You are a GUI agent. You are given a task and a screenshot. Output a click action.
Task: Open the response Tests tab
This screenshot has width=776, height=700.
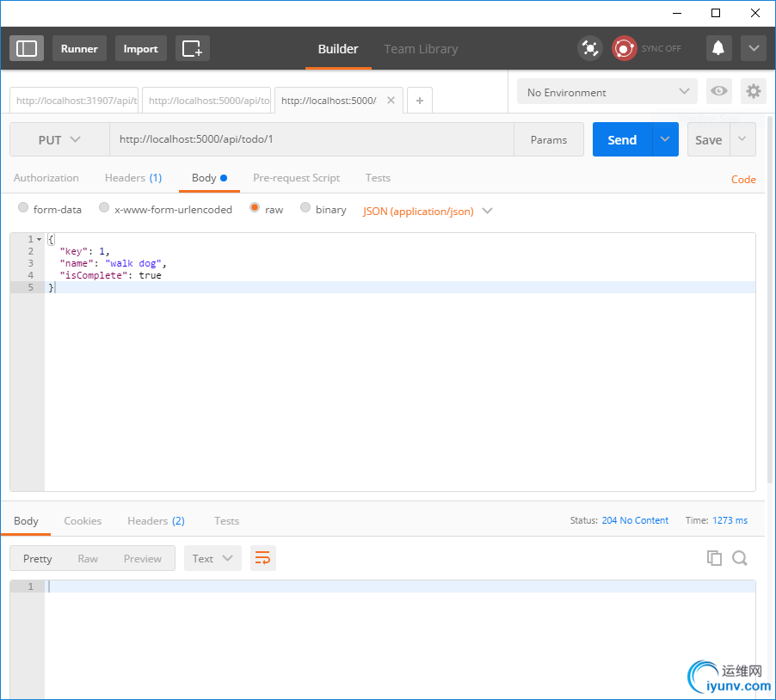pos(226,521)
